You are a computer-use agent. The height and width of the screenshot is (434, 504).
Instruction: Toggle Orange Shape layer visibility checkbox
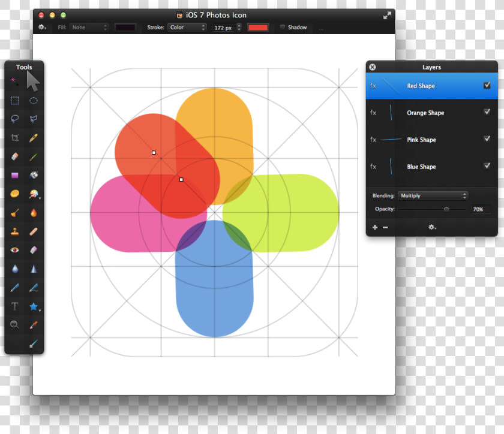click(487, 111)
